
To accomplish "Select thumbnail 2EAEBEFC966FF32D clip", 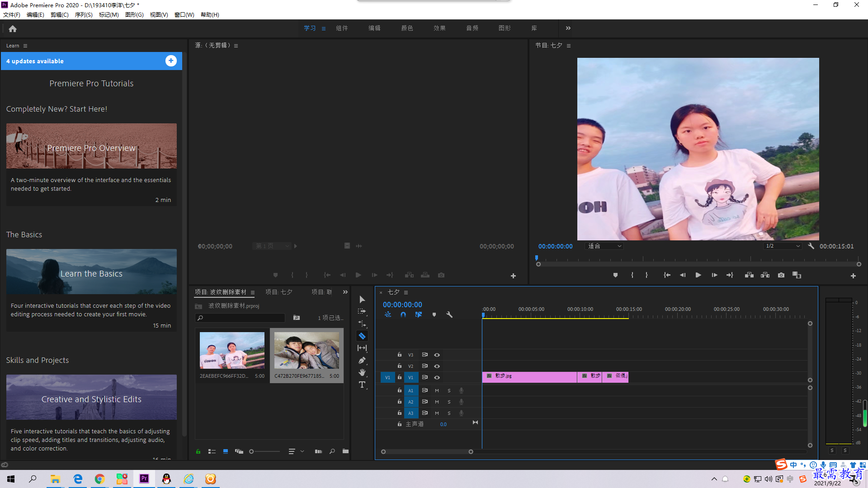I will coord(232,351).
